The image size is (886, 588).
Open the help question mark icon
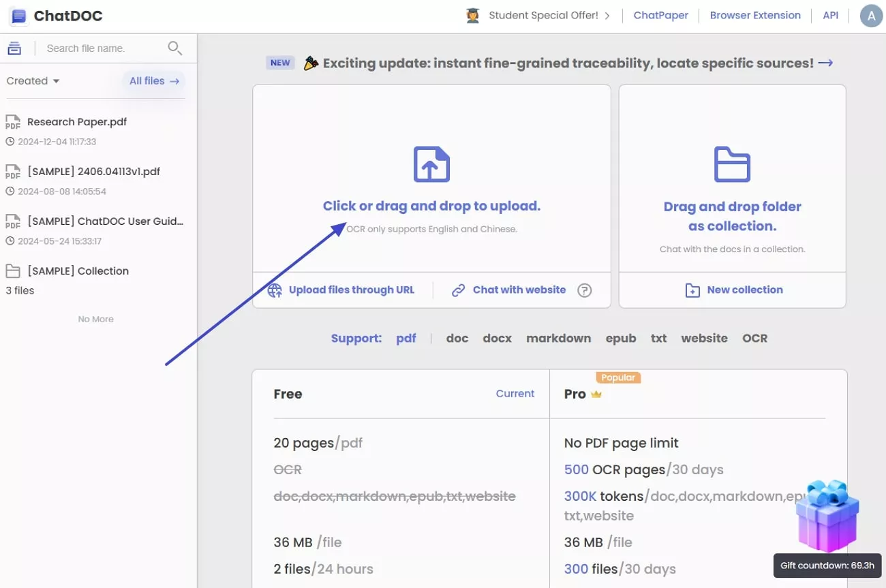585,290
